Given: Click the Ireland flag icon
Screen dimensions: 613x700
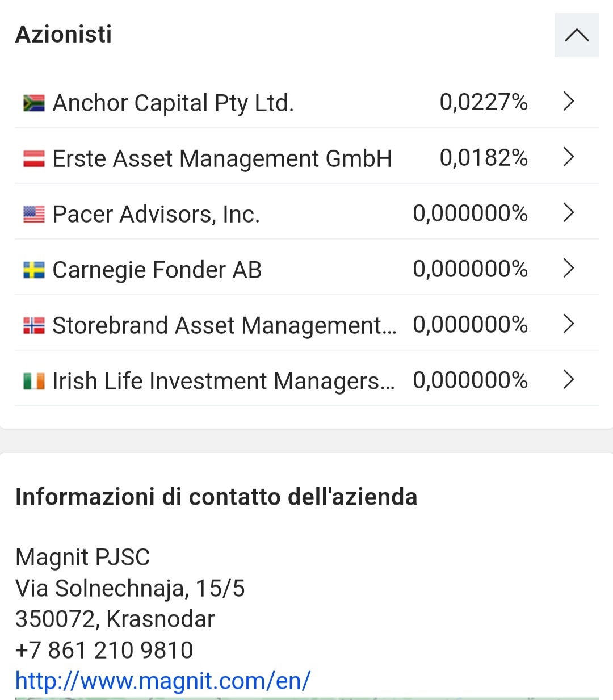Looking at the screenshot, I should point(33,381).
